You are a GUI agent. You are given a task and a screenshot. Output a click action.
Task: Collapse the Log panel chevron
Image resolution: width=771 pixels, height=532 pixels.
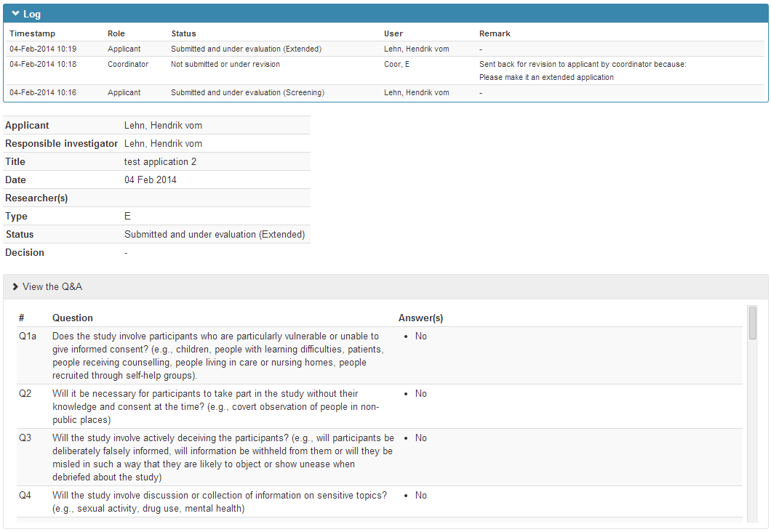pos(16,14)
